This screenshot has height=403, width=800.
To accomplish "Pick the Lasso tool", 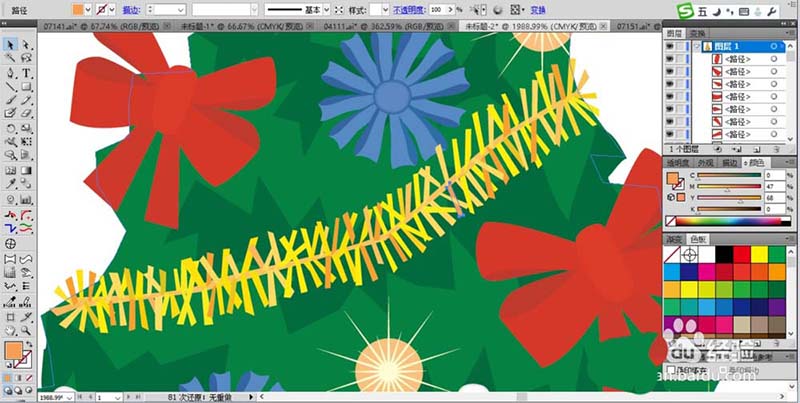I will pos(26,59).
